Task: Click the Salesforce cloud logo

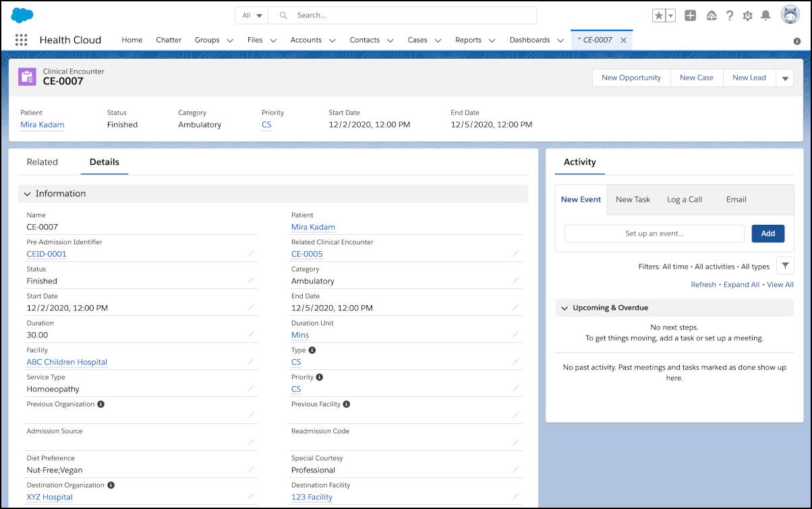Action: pyautogui.click(x=22, y=15)
